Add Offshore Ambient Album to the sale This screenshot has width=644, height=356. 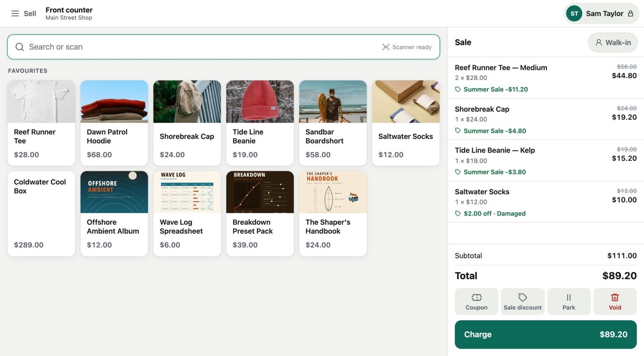coord(114,214)
